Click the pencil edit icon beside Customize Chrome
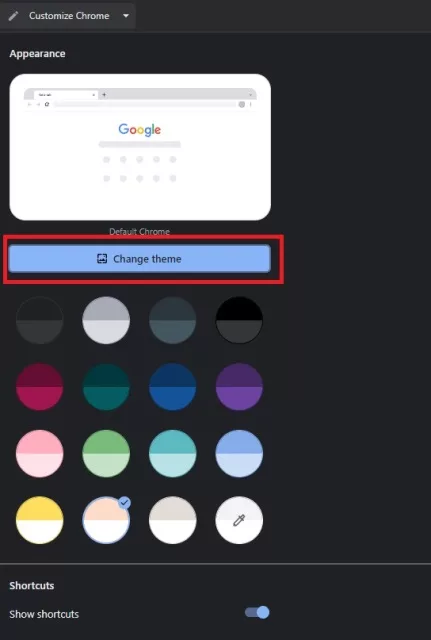 tap(13, 16)
